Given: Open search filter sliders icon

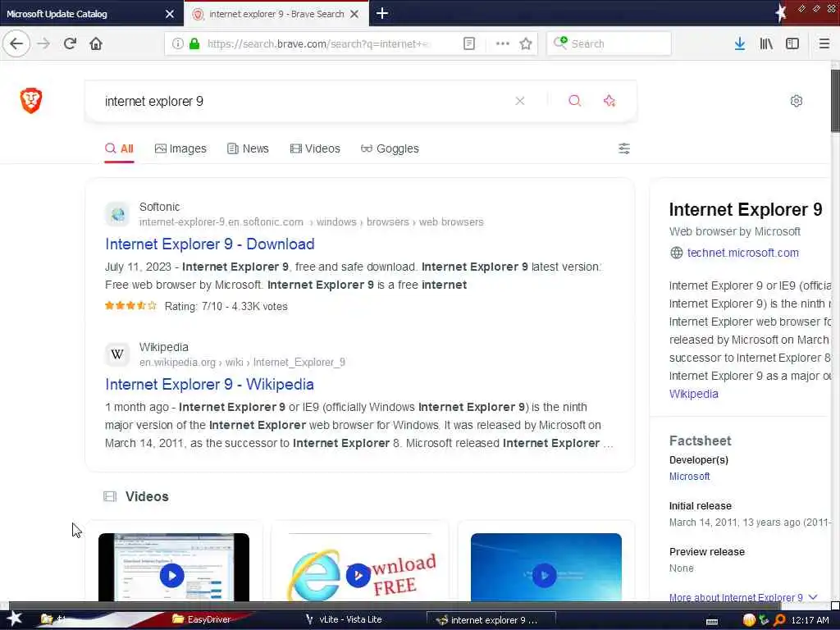Looking at the screenshot, I should (x=623, y=148).
